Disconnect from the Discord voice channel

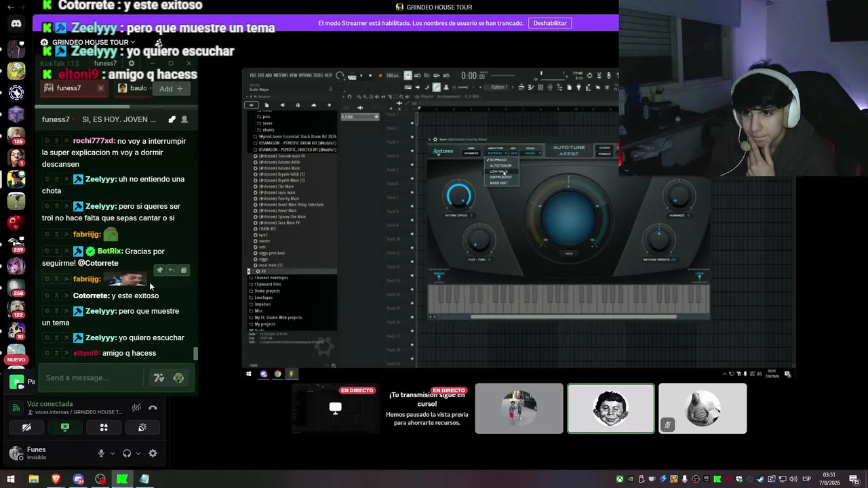pyautogui.click(x=153, y=407)
